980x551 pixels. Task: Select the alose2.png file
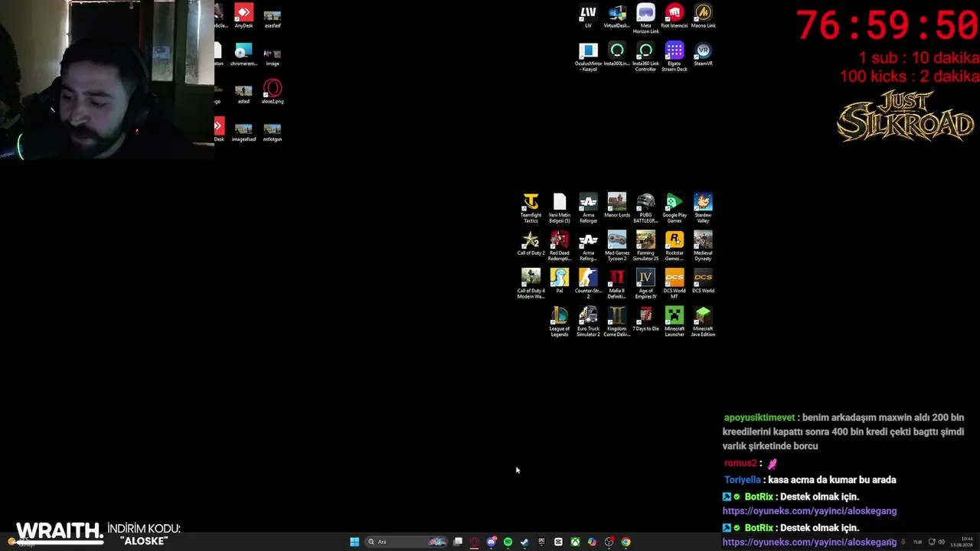point(273,92)
